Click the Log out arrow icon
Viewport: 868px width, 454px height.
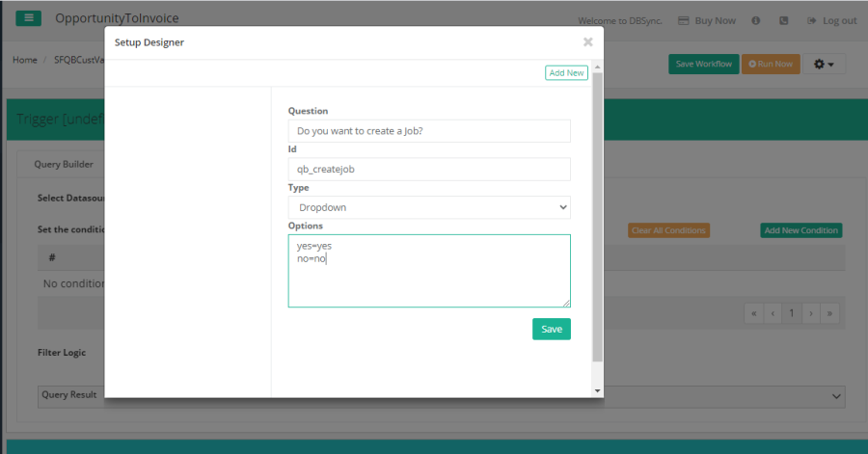pyautogui.click(x=812, y=20)
